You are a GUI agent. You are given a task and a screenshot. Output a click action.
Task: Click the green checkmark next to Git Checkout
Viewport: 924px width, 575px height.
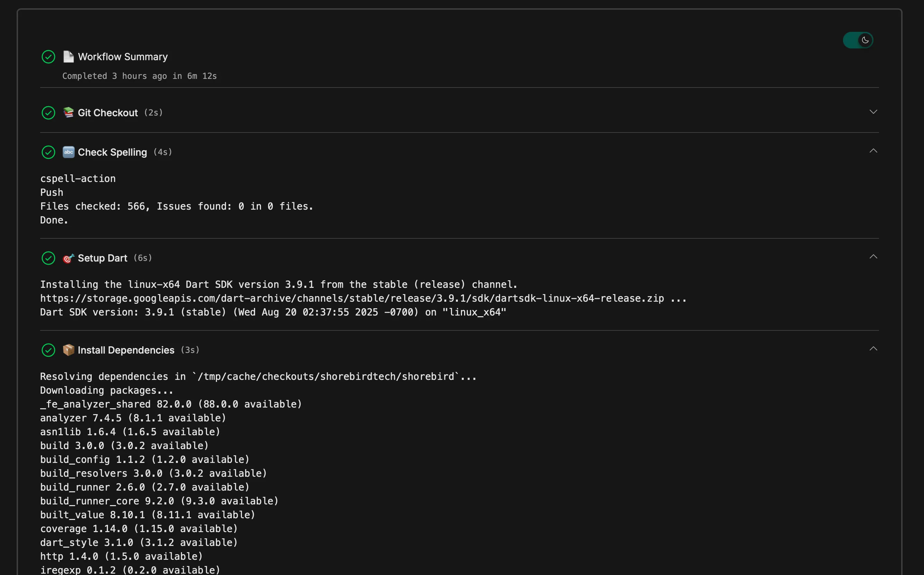click(x=48, y=112)
